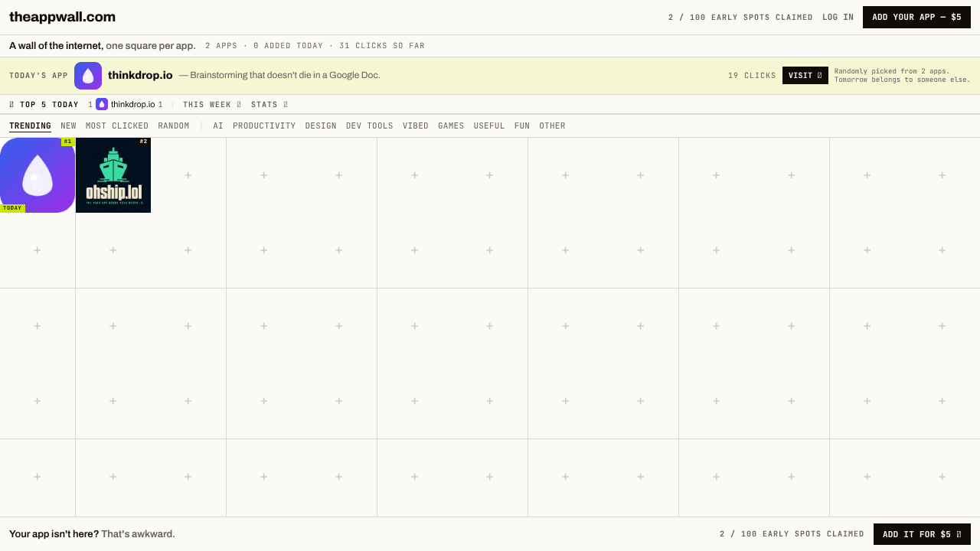
Task: Click thinkdrop.io in the Top 5 Today list
Action: pos(132,104)
